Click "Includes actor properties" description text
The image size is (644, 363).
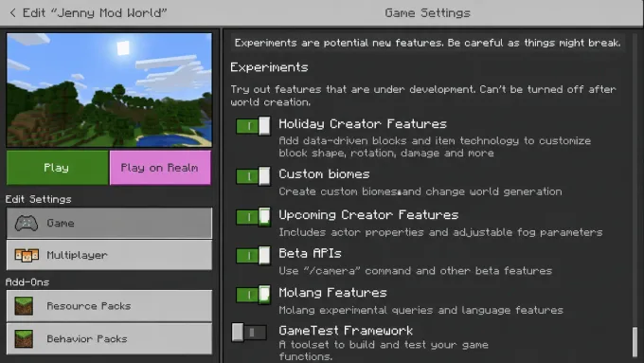440,232
